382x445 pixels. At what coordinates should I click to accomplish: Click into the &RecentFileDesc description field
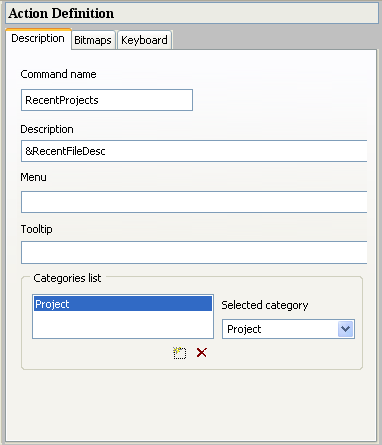pyautogui.click(x=194, y=151)
